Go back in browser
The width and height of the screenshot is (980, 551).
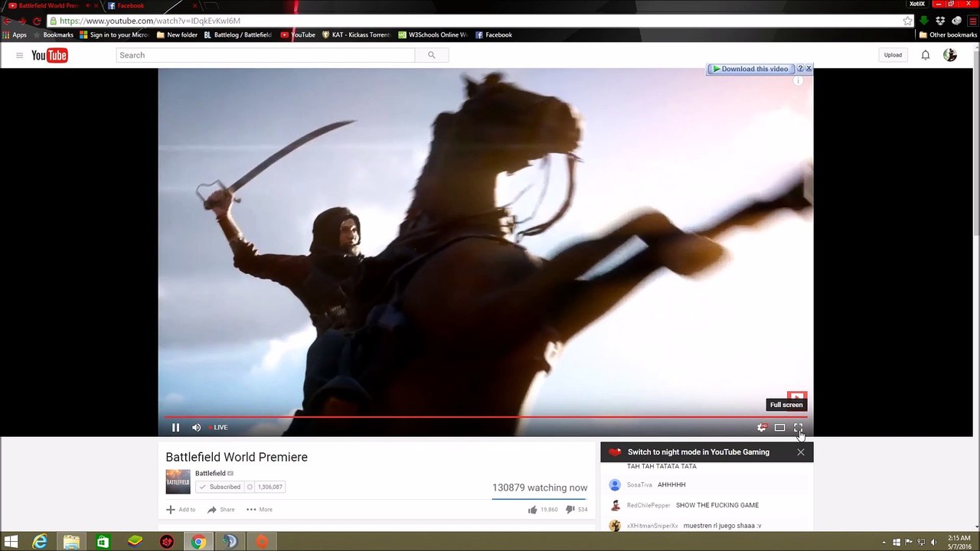click(x=7, y=21)
